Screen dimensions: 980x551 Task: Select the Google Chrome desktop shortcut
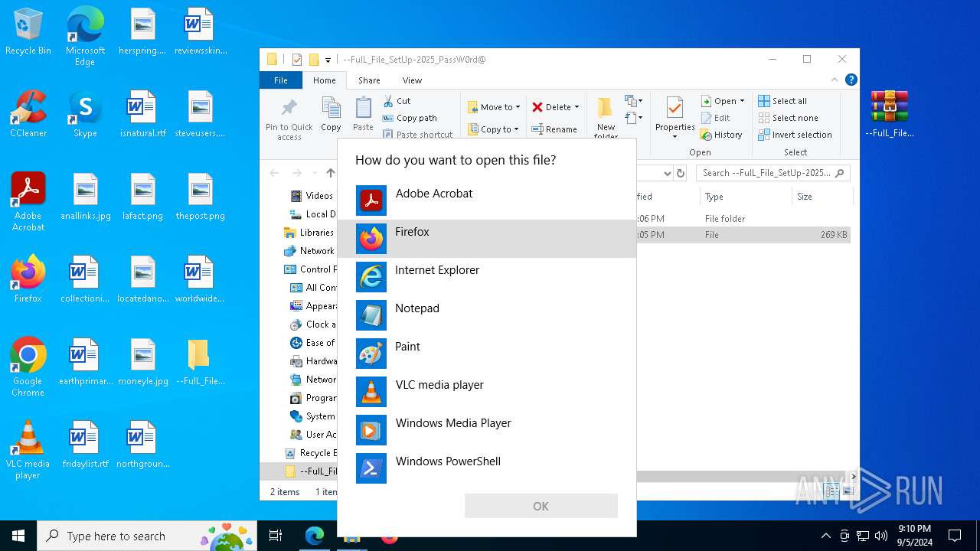28,367
